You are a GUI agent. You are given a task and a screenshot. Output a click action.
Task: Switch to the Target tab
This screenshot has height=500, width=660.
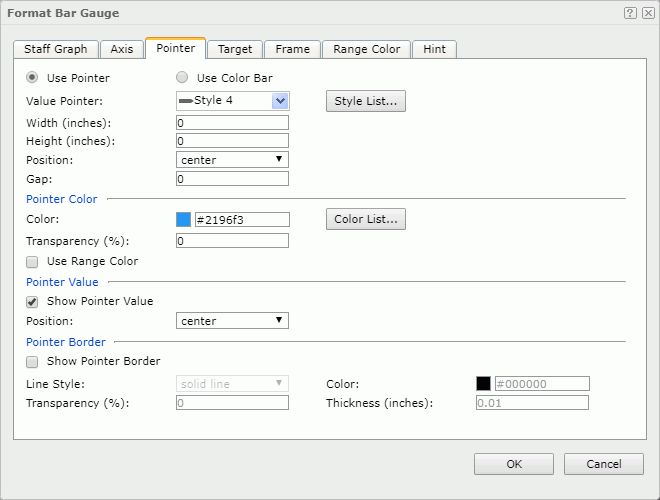(235, 49)
